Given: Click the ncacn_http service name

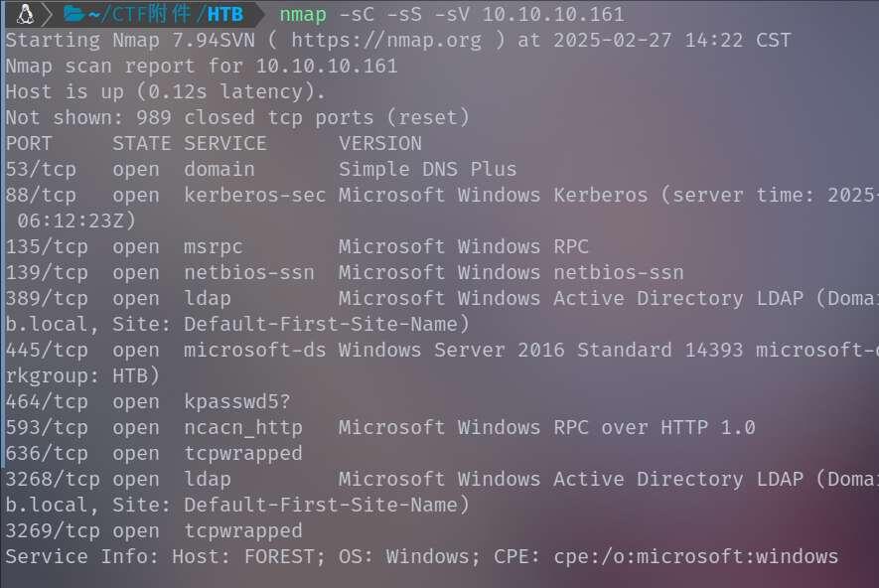Looking at the screenshot, I should coord(242,427).
